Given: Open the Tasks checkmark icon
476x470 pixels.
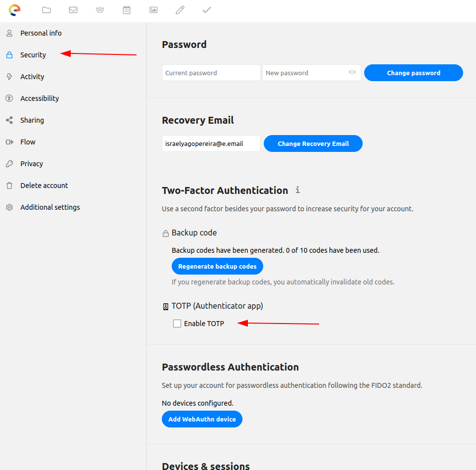Looking at the screenshot, I should (x=207, y=10).
